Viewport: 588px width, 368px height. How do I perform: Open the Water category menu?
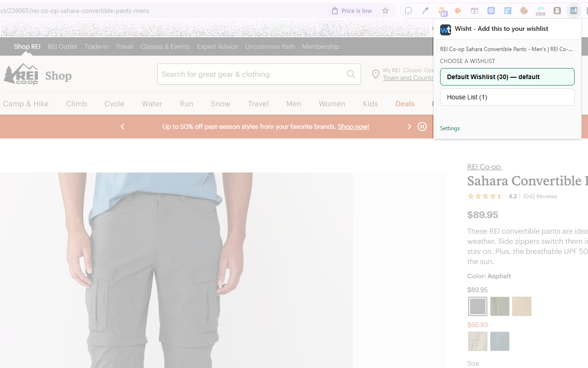pos(152,103)
